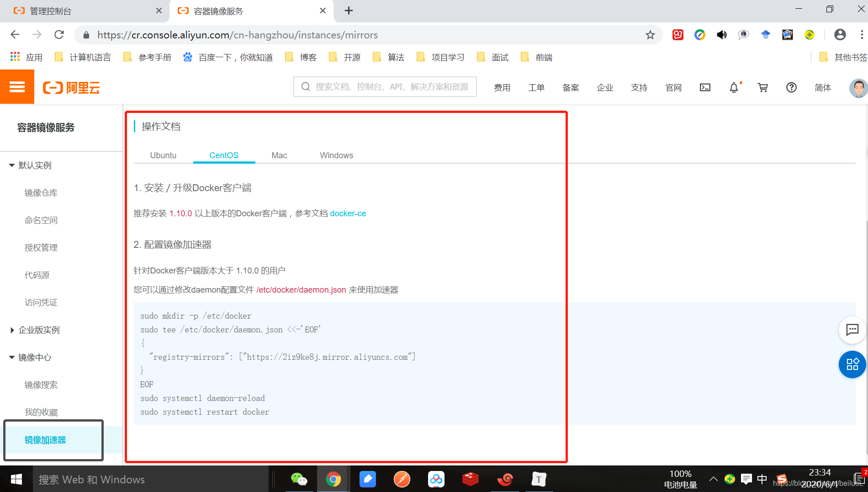Click the red browser extension icon
868x492 pixels.
pos(678,35)
